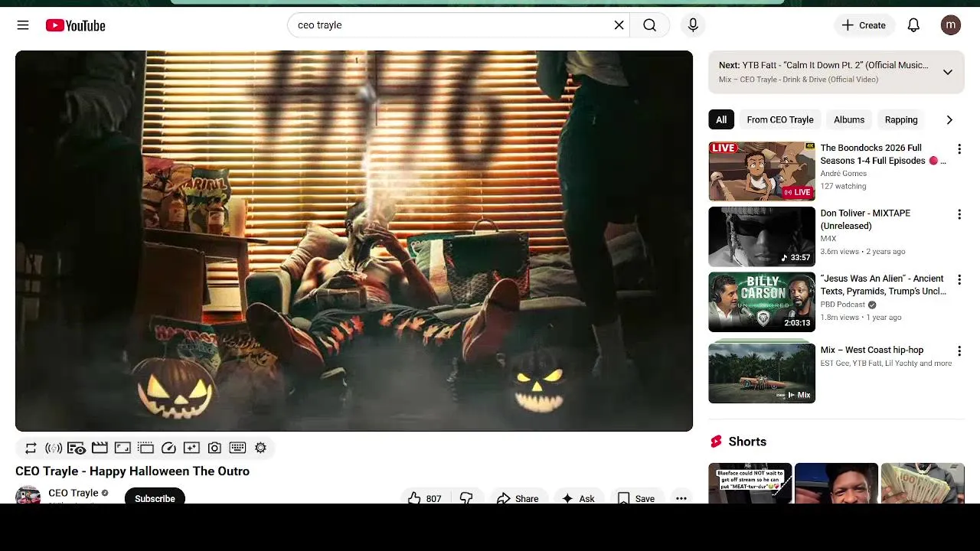Select the Albums filter chip
Viewport: 980px width, 551px height.
click(x=849, y=119)
